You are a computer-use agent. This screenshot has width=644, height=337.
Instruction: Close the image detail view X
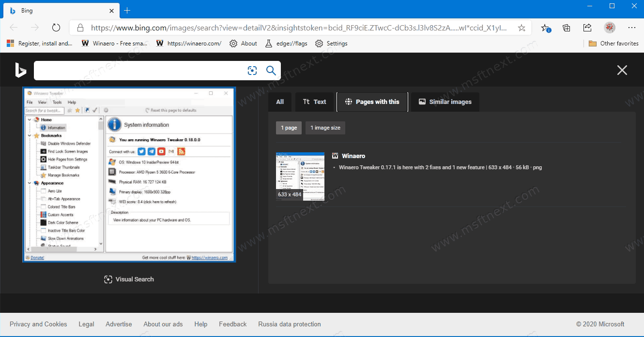(x=622, y=71)
